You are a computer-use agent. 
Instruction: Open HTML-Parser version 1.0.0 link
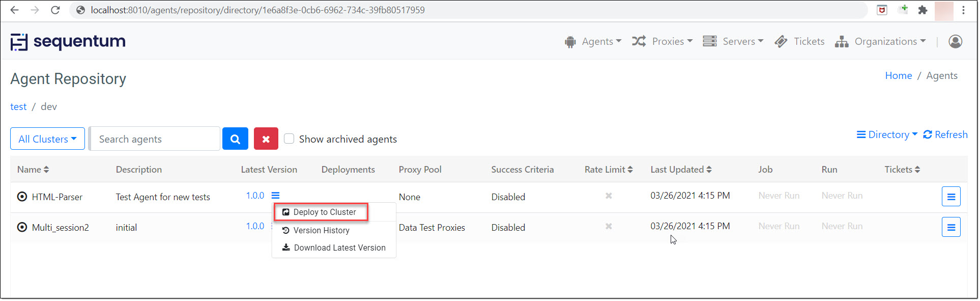(x=255, y=196)
